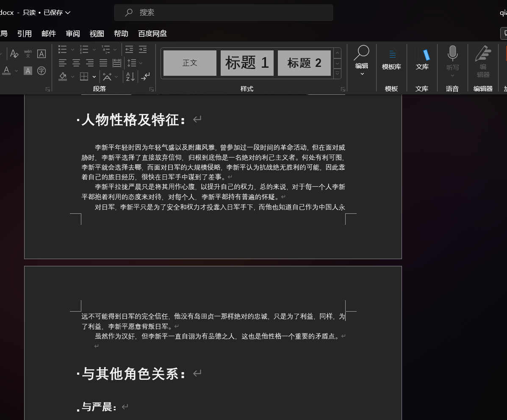Viewport: 507px width, 420px height.
Task: Click paragraph starting 李新平年轻时因为年轻气盛
Action: pos(213,162)
